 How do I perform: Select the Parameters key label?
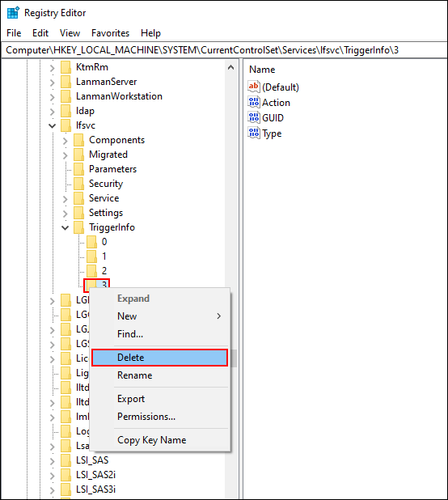point(112,169)
